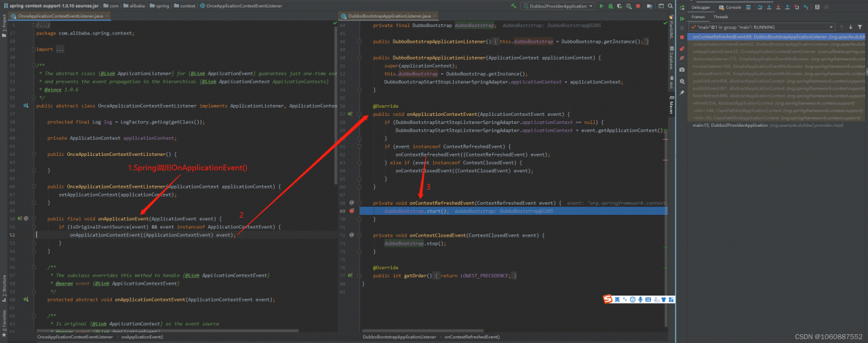Image resolution: width=868 pixels, height=343 pixels.
Task: Open run configuration dropdown Dubbo2ProviderApplication
Action: click(x=558, y=6)
